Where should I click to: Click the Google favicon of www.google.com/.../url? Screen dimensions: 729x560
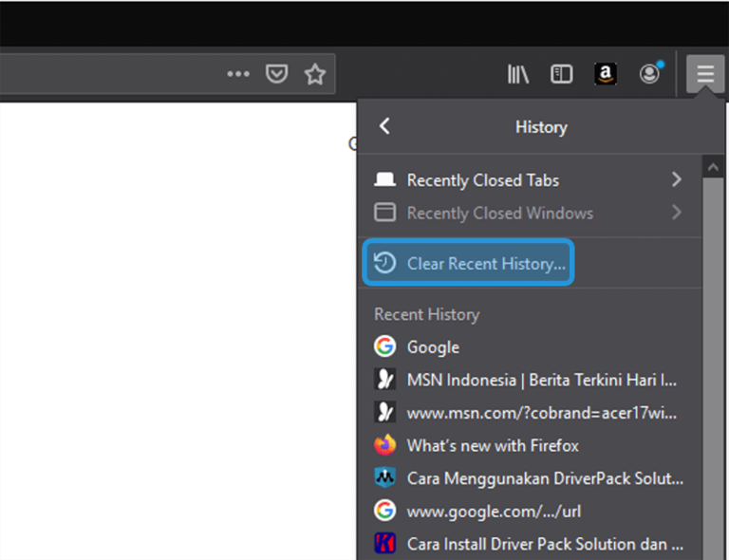tap(385, 511)
